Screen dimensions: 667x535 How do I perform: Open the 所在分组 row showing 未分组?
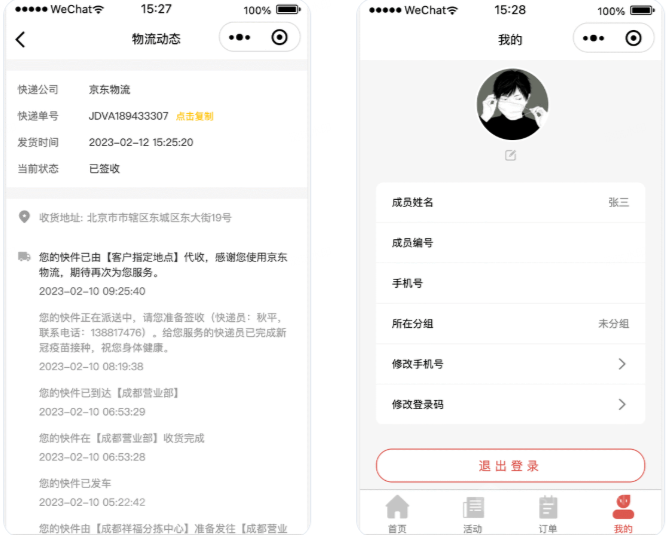click(x=510, y=323)
